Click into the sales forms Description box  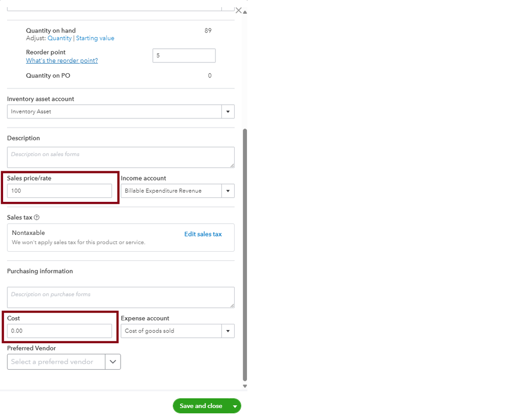[121, 158]
